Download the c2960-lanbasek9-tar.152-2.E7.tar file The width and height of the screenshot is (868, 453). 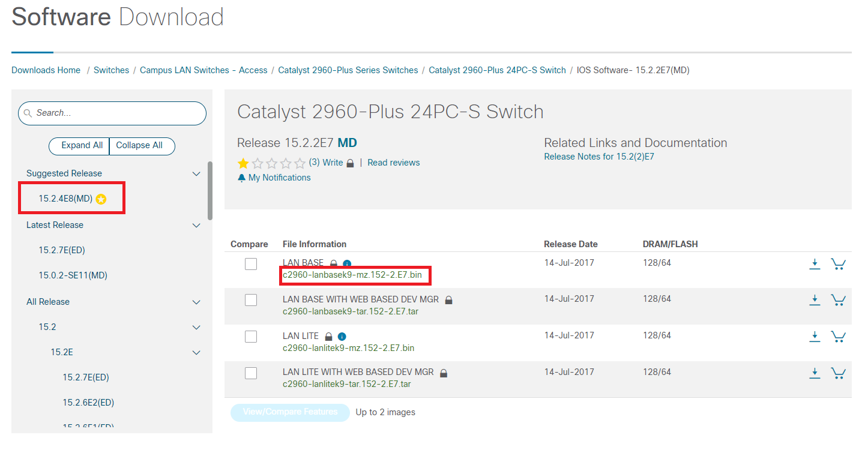(x=815, y=300)
